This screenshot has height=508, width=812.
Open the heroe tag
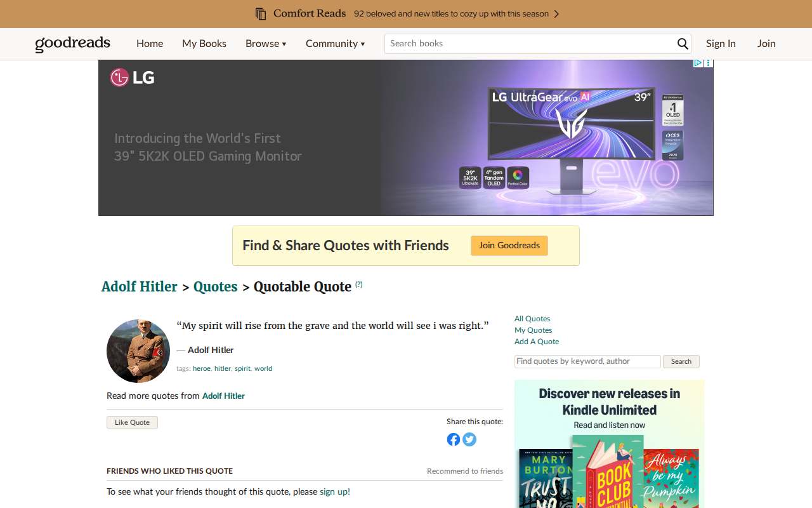(202, 368)
